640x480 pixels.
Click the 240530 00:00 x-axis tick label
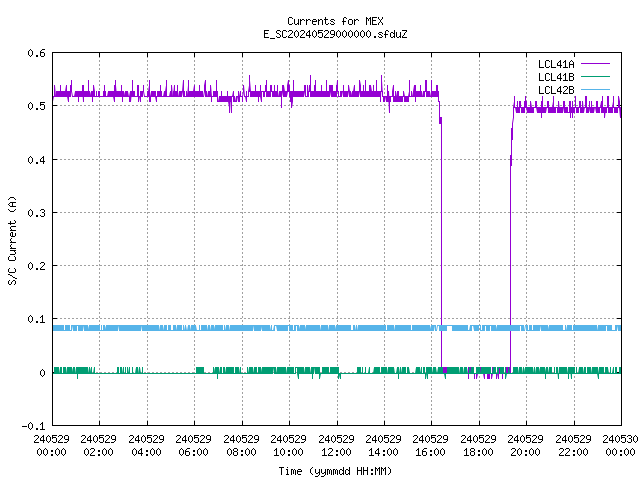(620, 445)
